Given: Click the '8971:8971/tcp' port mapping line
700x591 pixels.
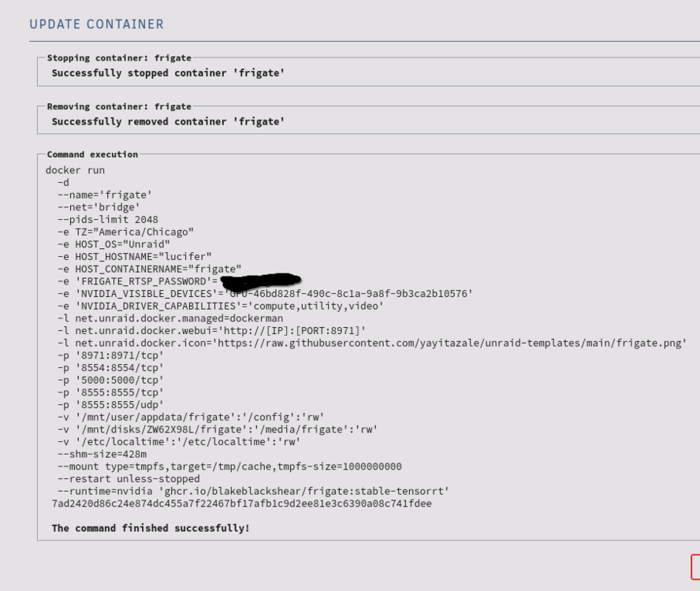Looking at the screenshot, I should [x=110, y=355].
